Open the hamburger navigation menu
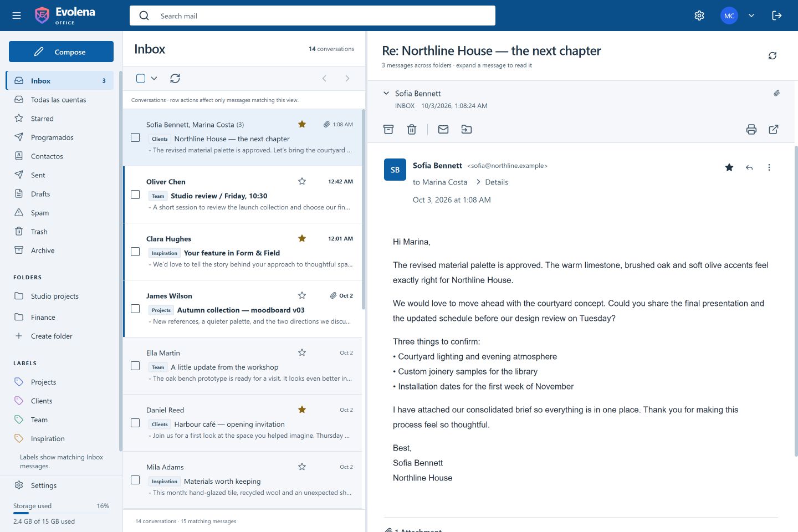Screen dimensions: 798x532 click(17, 16)
